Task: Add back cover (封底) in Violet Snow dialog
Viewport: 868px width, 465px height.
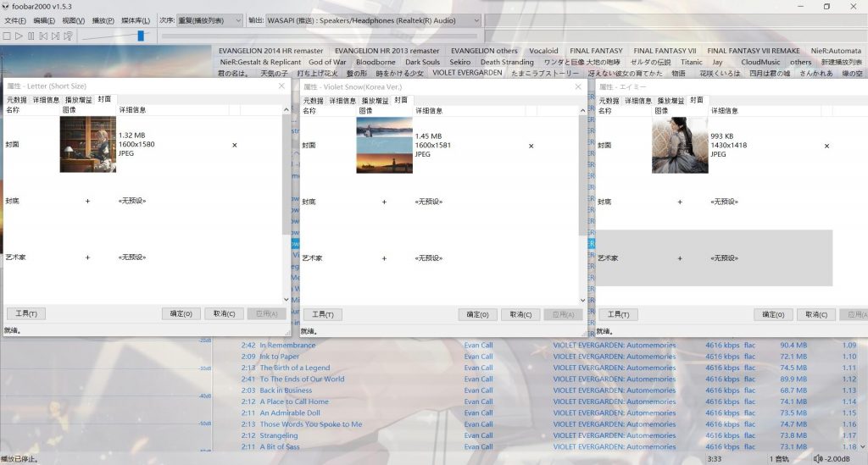Action: (x=384, y=202)
